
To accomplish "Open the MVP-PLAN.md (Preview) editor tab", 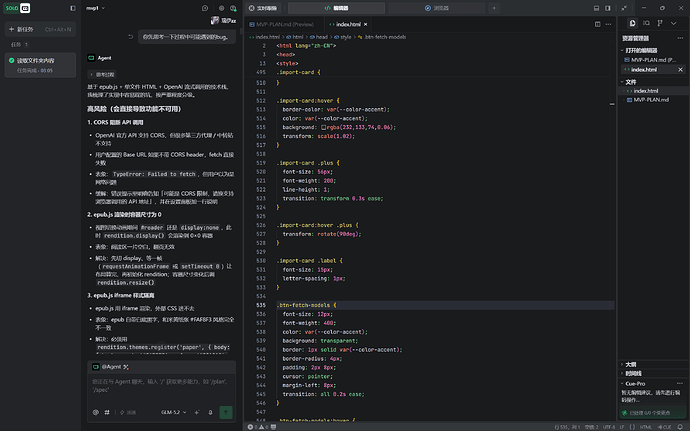I will 284,24.
